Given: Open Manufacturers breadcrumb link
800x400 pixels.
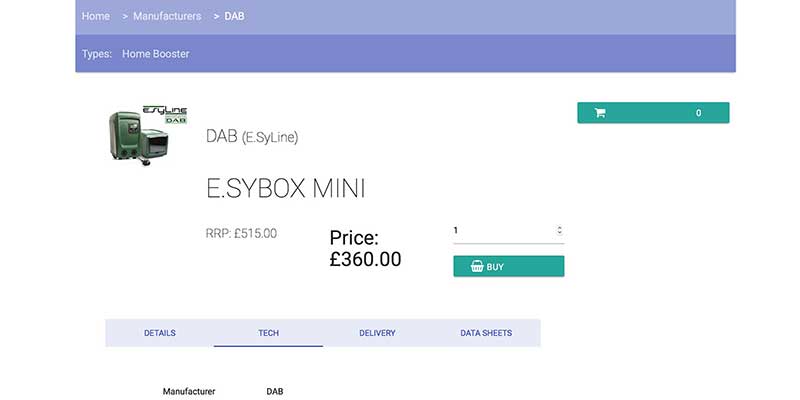Looking at the screenshot, I should click(x=167, y=16).
